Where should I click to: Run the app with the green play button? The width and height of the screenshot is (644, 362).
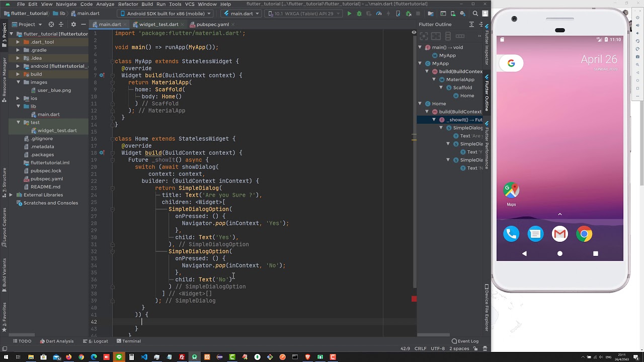349,14
